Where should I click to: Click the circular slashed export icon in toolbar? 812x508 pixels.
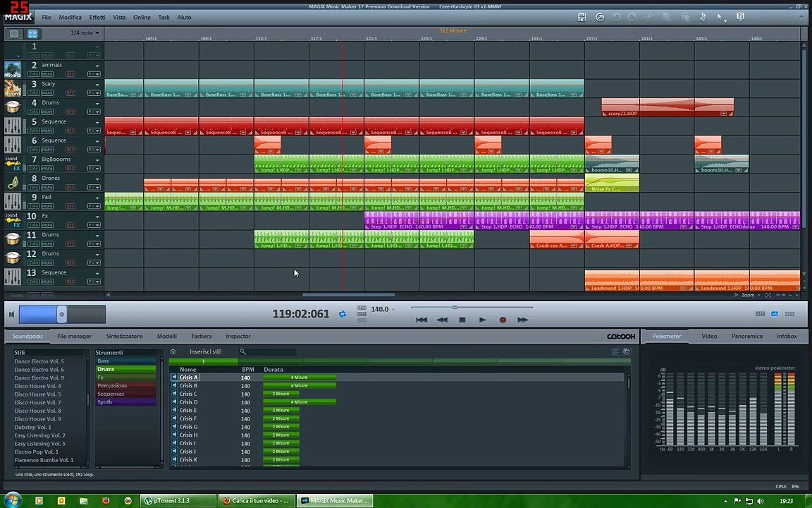tap(600, 17)
